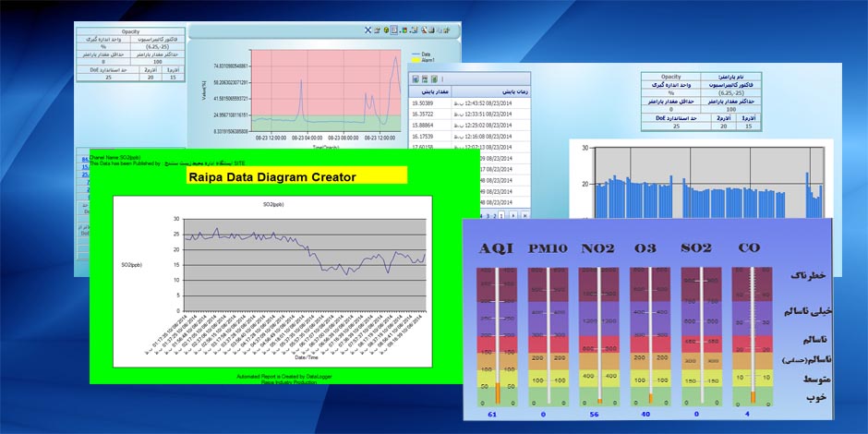
Task: Click the O3 thermometer gauge
Action: tap(650, 336)
